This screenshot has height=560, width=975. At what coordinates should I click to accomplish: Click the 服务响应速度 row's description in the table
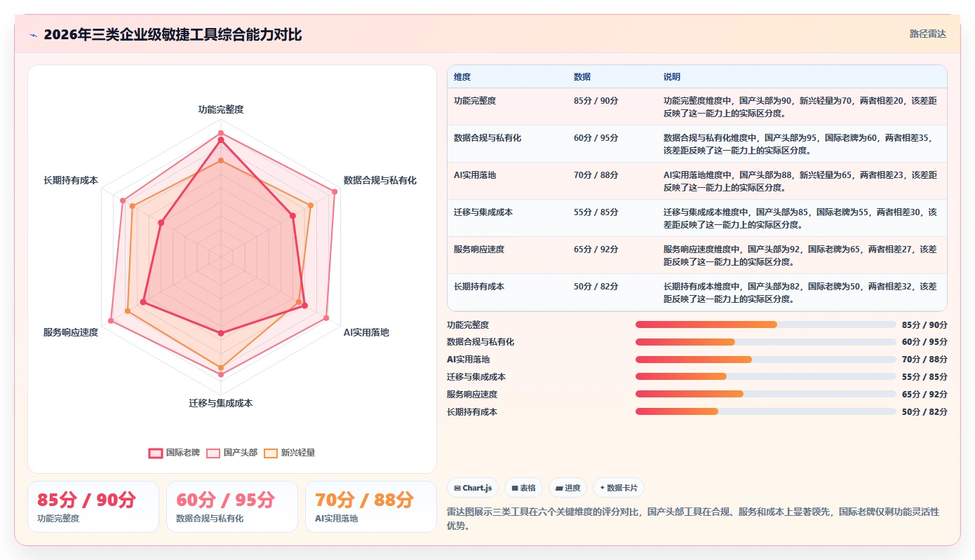(800, 256)
